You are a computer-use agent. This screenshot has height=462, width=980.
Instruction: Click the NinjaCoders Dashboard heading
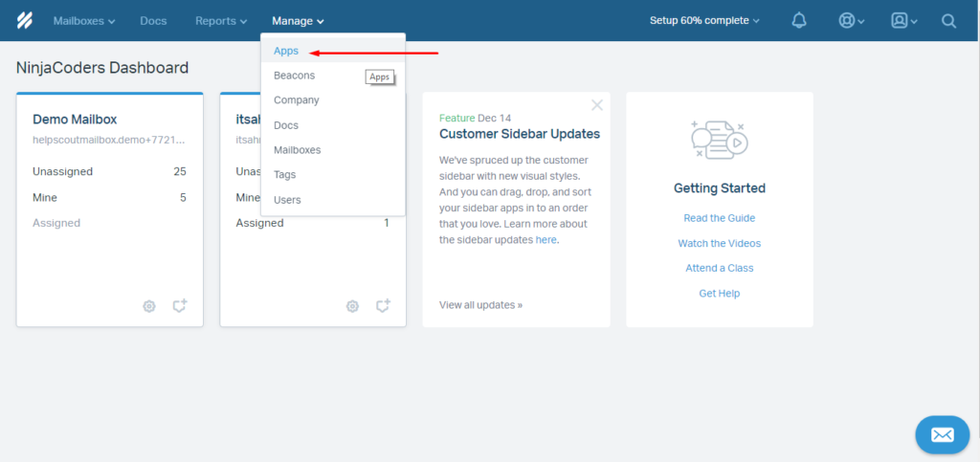point(102,67)
